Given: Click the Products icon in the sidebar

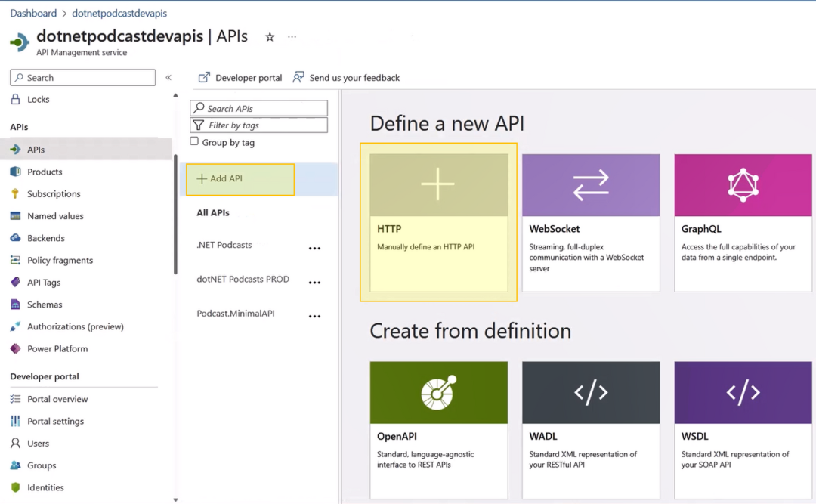Looking at the screenshot, I should (x=16, y=172).
